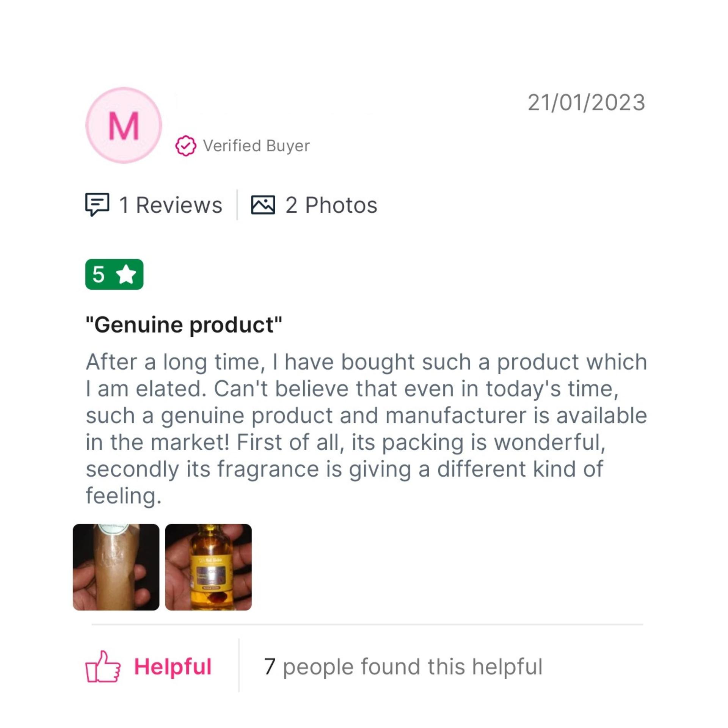
Task: Click the word "feeling." ending the review
Action: point(124,496)
